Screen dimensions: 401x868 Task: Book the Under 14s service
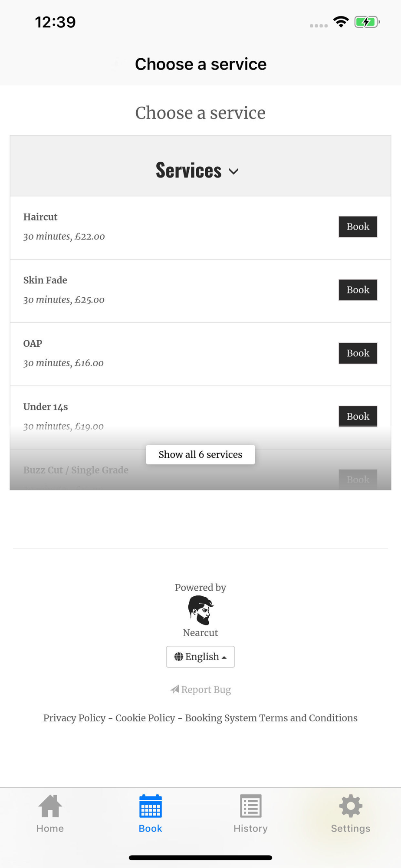[x=358, y=416]
